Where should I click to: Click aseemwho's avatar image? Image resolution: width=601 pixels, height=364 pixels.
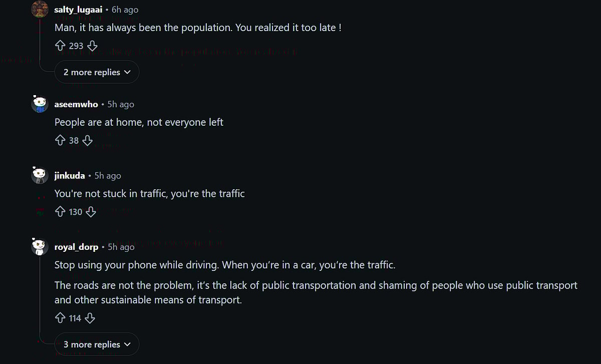40,104
